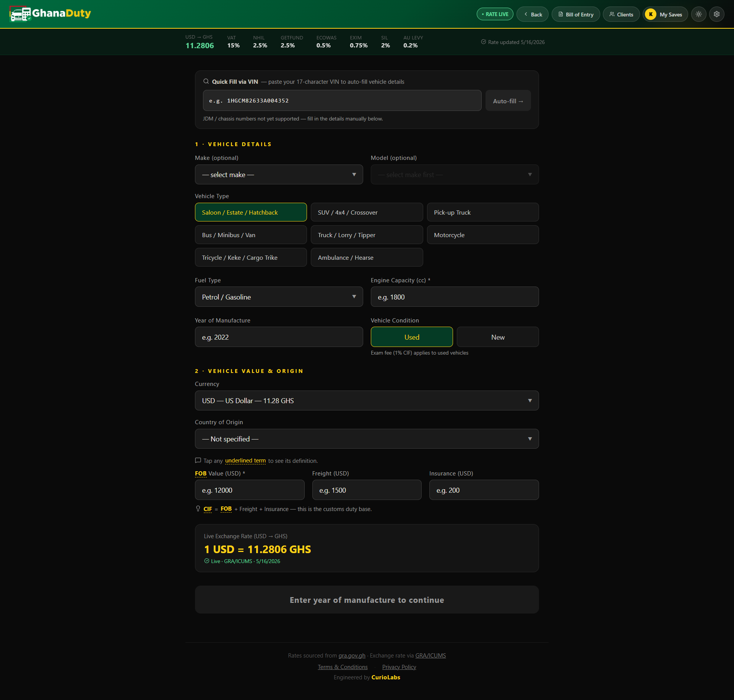Focus the VIN input field
734x700 pixels.
(x=342, y=101)
